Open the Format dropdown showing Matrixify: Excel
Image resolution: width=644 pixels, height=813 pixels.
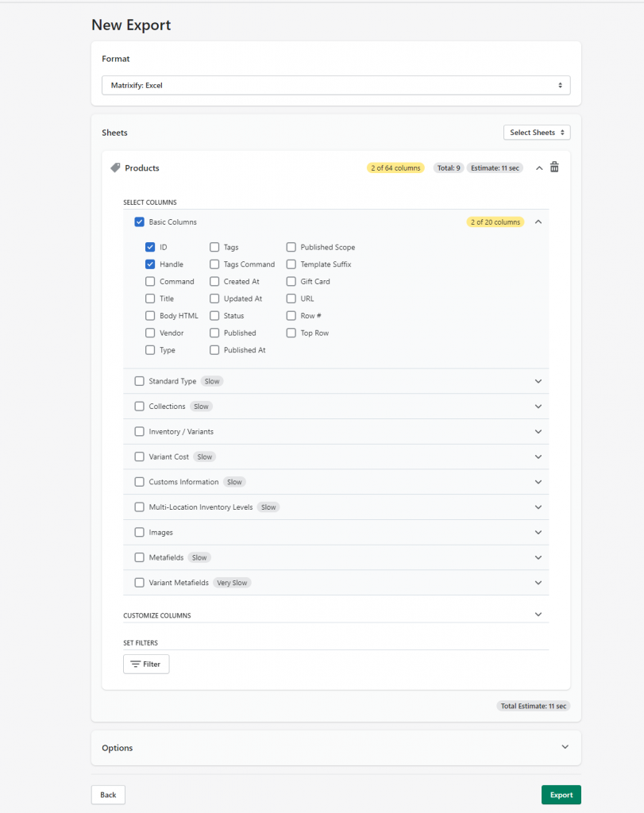pos(335,85)
